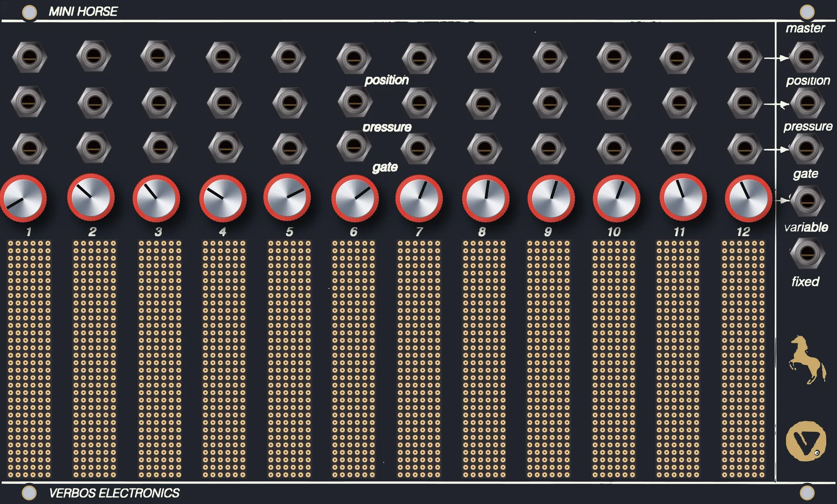Click channel 12 gate jack
The height and width of the screenshot is (504, 837).
pyautogui.click(x=745, y=149)
